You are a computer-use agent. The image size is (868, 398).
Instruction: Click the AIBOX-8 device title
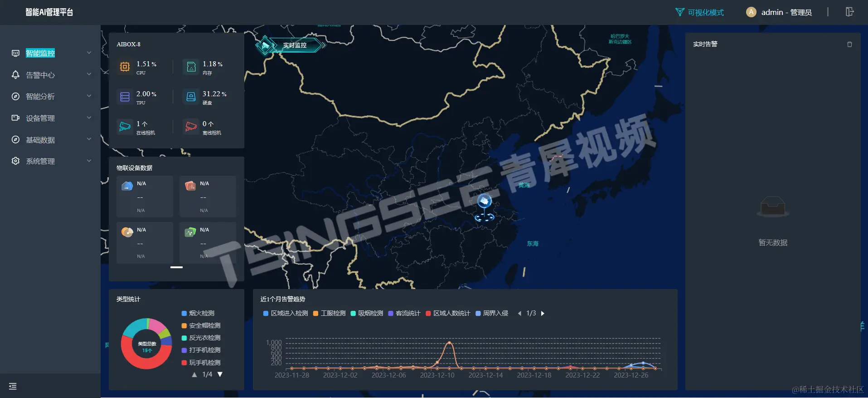click(128, 44)
